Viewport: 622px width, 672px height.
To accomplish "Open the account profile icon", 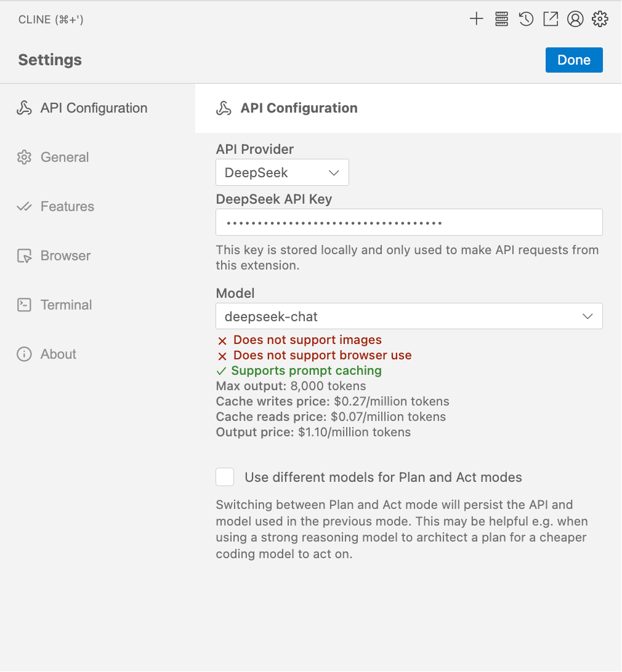I will (x=575, y=19).
